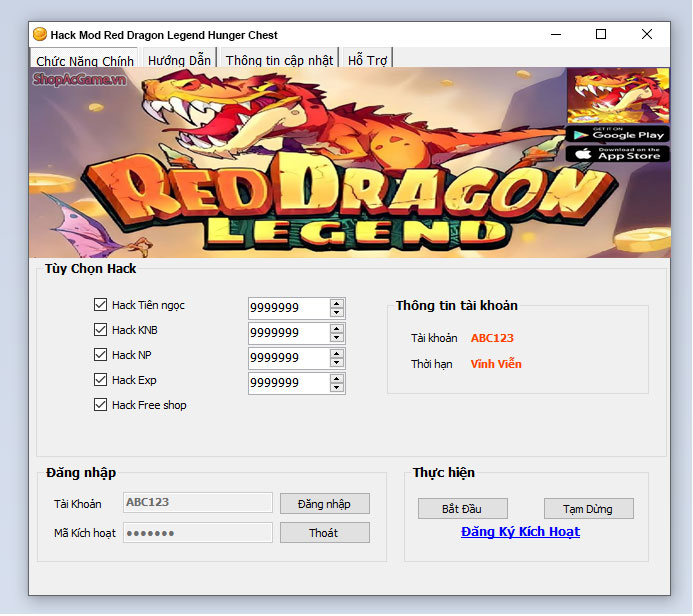This screenshot has height=616, width=693.
Task: Switch to the Hướng Dẫn tab
Action: click(x=179, y=60)
